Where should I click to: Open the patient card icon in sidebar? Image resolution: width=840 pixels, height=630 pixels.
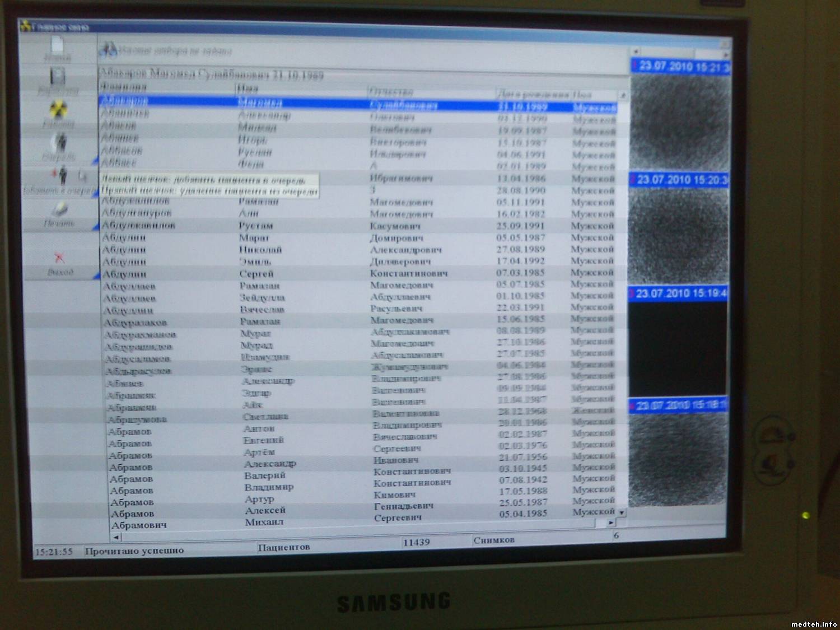tap(58, 77)
